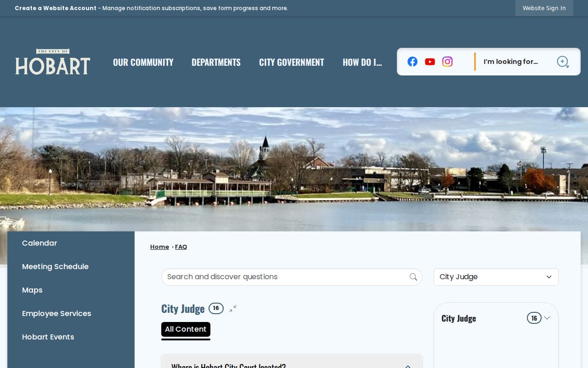588x368 pixels.
Task: Open Meeting Schedule in sidebar
Action: click(55, 267)
